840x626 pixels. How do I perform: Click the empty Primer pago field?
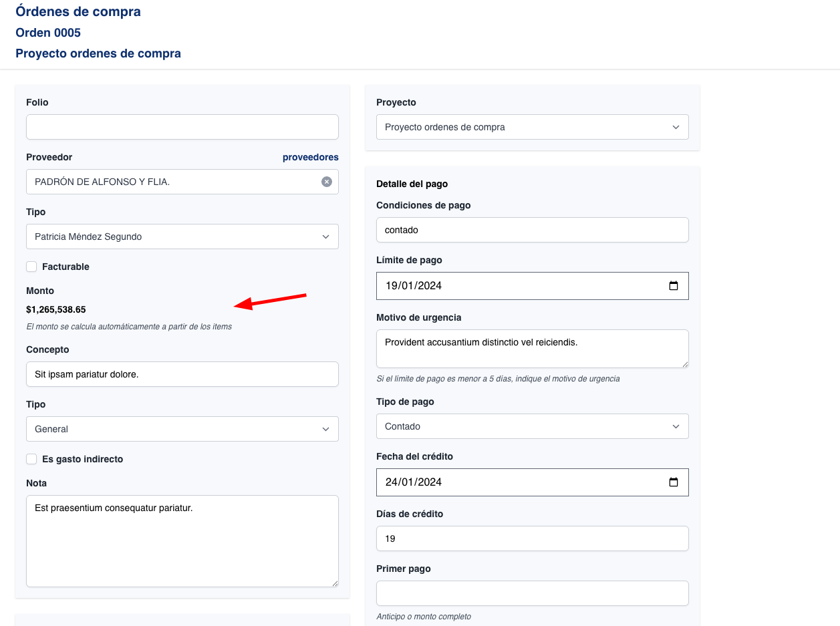532,593
